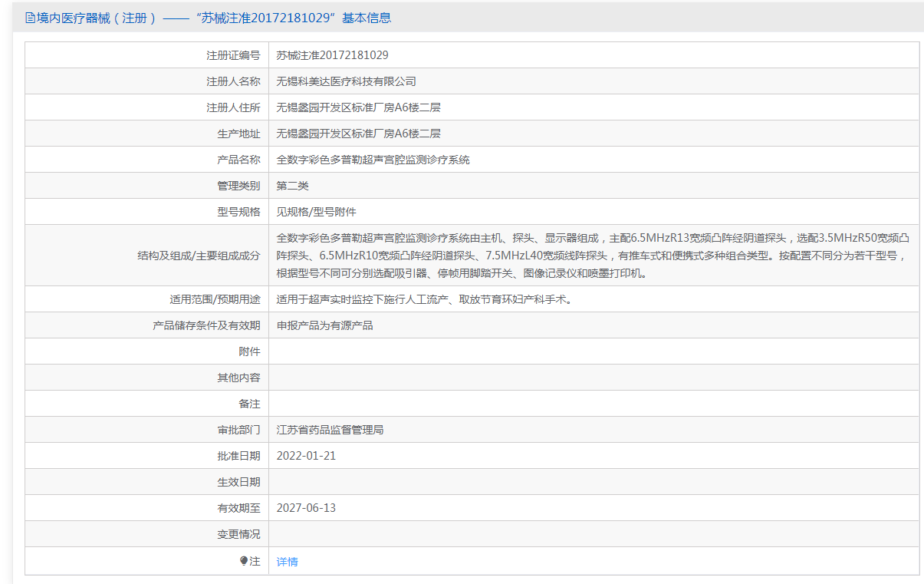Click approval department 江苏省药品监督管理局
924x584 pixels.
click(x=330, y=430)
